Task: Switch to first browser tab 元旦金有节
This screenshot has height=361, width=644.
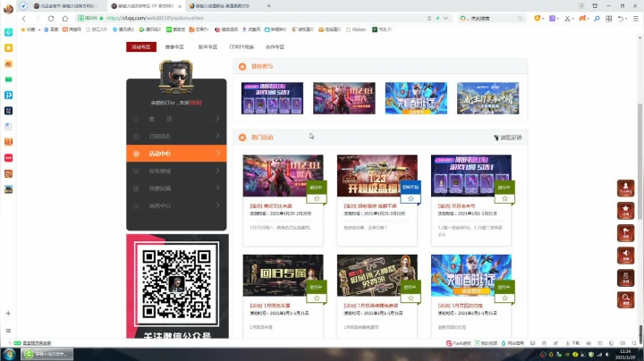Action: click(x=66, y=6)
